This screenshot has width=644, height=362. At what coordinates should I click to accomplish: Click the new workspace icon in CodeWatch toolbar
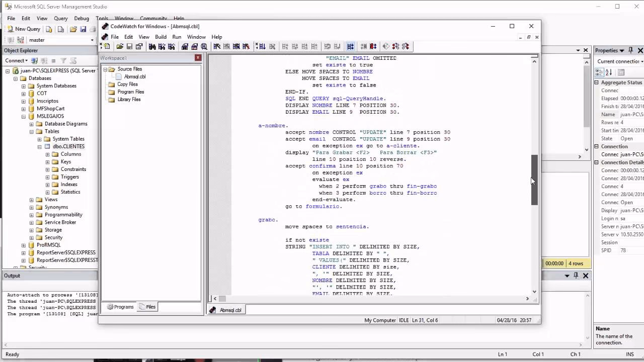pyautogui.click(x=106, y=46)
